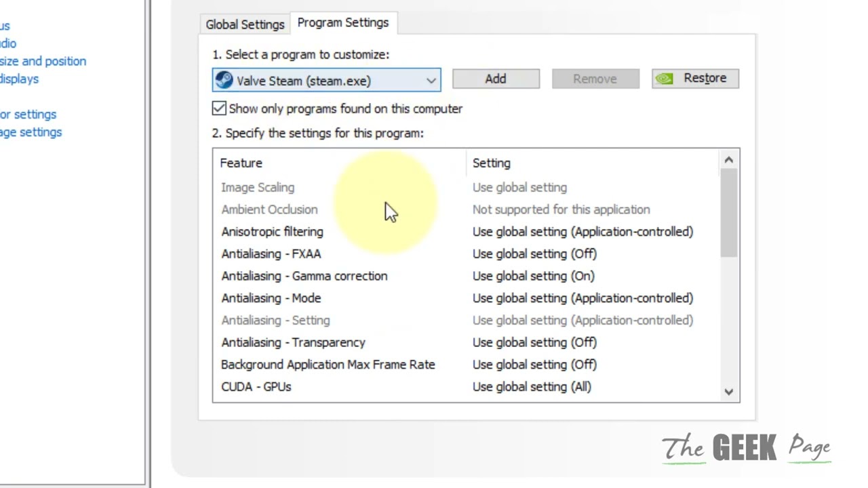The height and width of the screenshot is (488, 868).
Task: Select the CUDA - GPUs feature
Action: [x=256, y=386]
